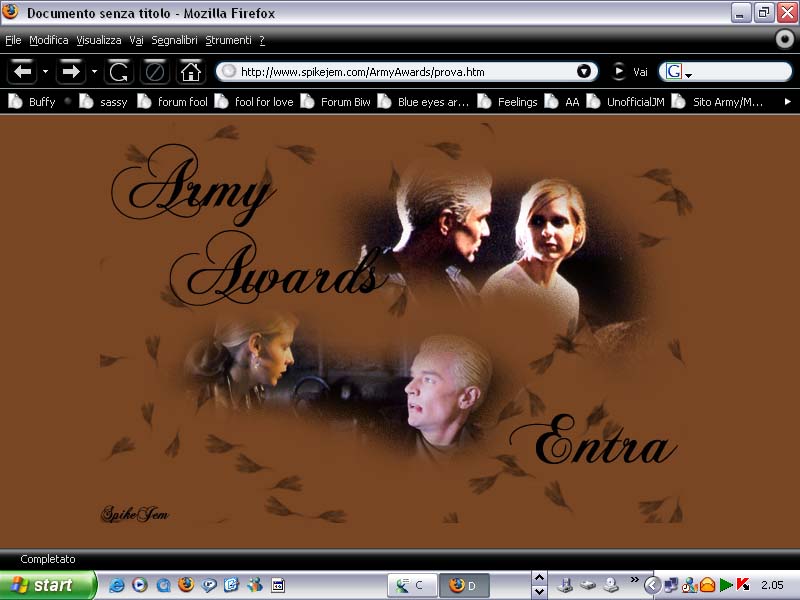Viewport: 800px width, 600px height.
Task: Open the Segnalibri menu
Action: [x=174, y=40]
